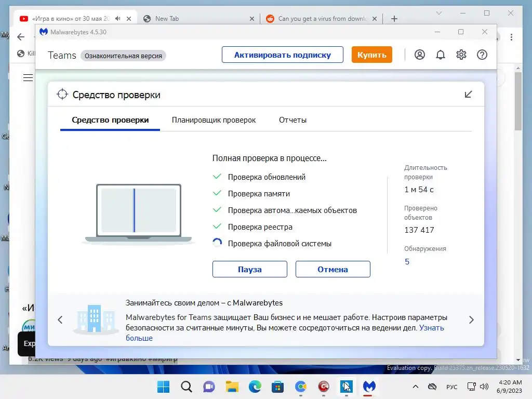This screenshot has width=532, height=399.
Task: Close the New Tab browser tab
Action: click(252, 19)
